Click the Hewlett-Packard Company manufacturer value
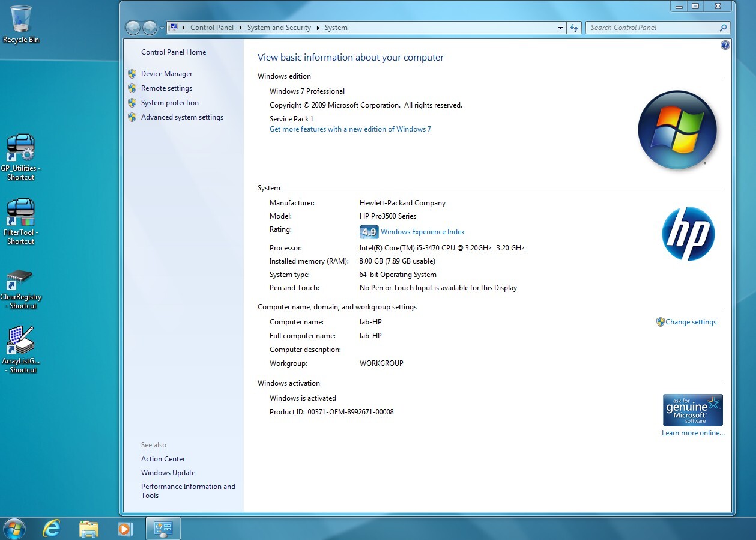 pos(402,203)
